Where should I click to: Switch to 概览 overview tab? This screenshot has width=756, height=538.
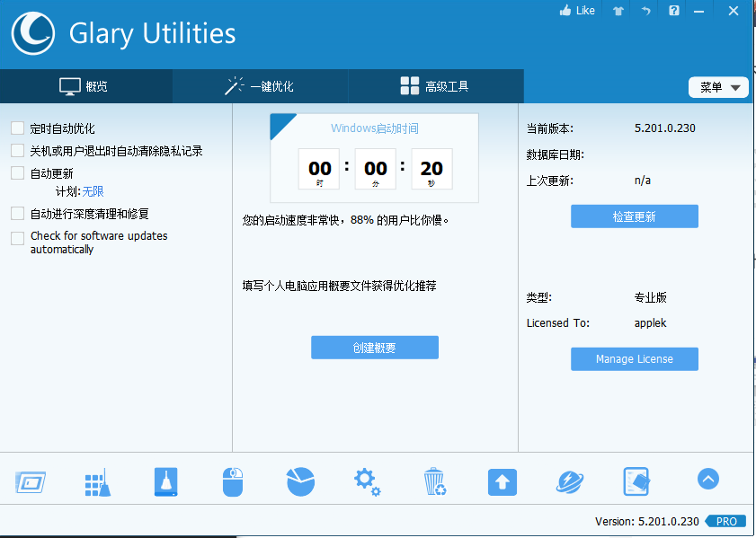pos(85,86)
